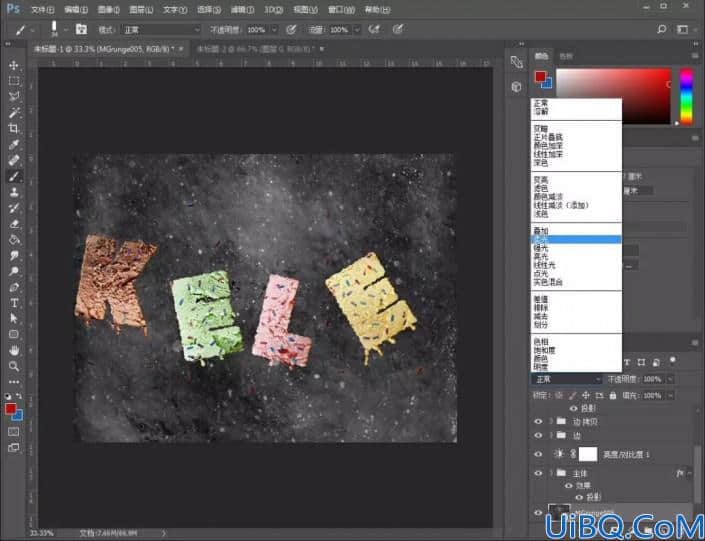The image size is (705, 541).
Task: Choose 正片叠底 in the blend mode list
Action: pos(576,137)
